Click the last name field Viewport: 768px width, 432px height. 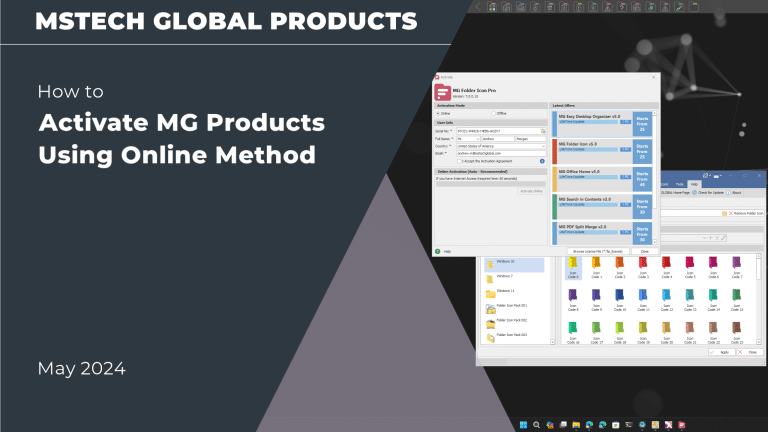coord(530,139)
